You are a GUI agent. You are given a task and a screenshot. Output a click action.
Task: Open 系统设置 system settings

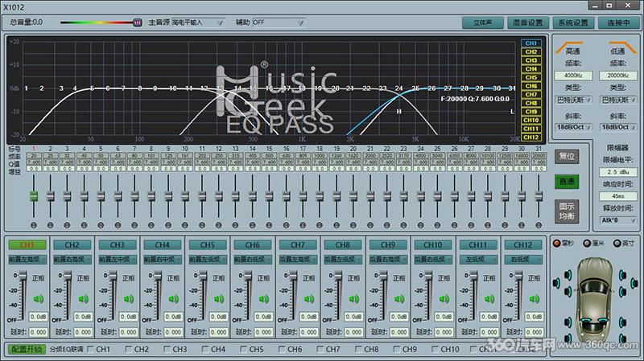point(573,23)
